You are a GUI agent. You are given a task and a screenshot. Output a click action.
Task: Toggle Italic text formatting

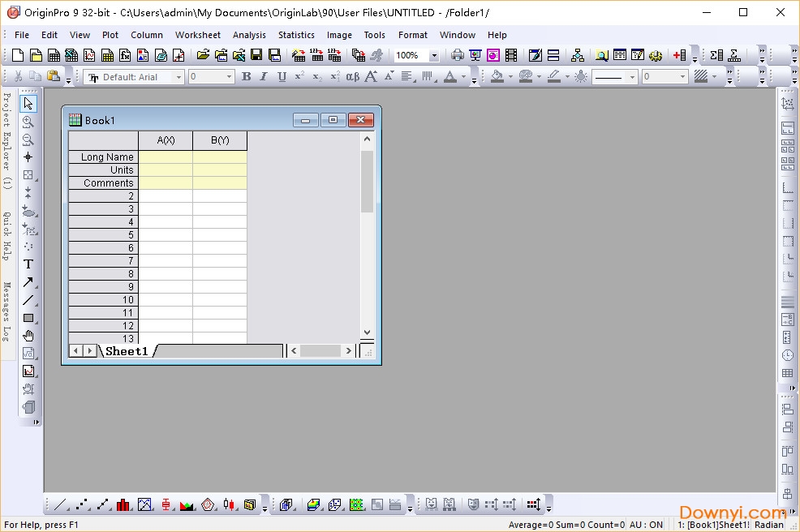coord(264,76)
